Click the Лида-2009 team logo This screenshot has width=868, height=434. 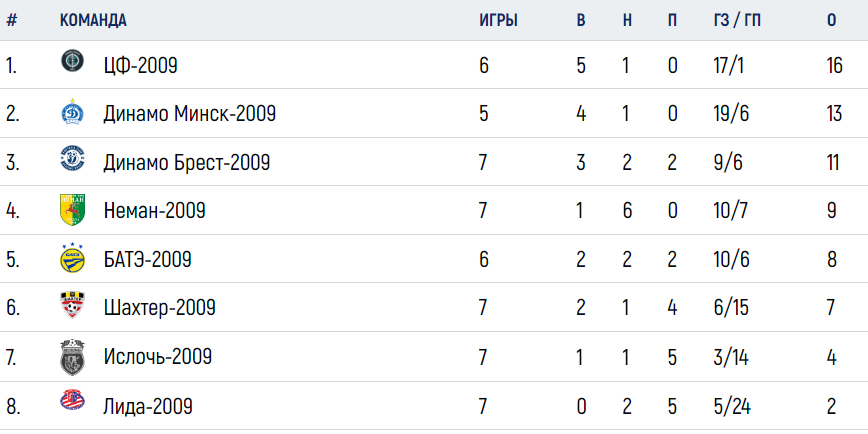pos(72,401)
